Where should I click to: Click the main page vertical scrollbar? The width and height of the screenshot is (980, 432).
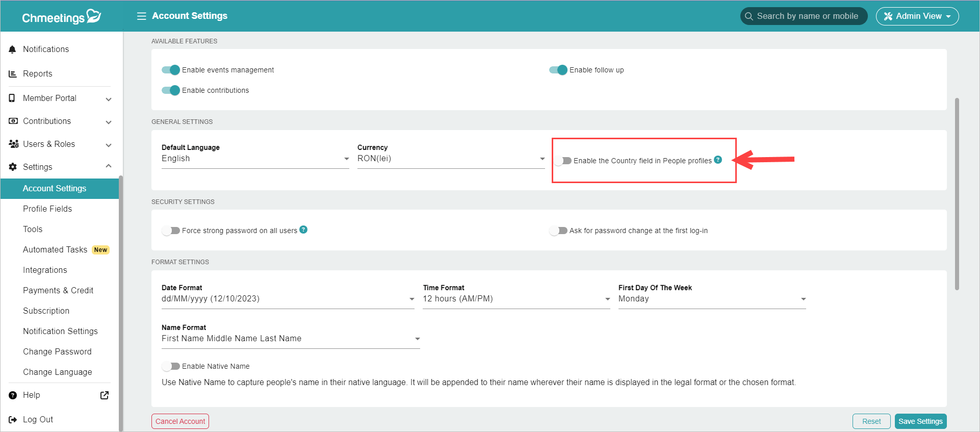coord(957,194)
